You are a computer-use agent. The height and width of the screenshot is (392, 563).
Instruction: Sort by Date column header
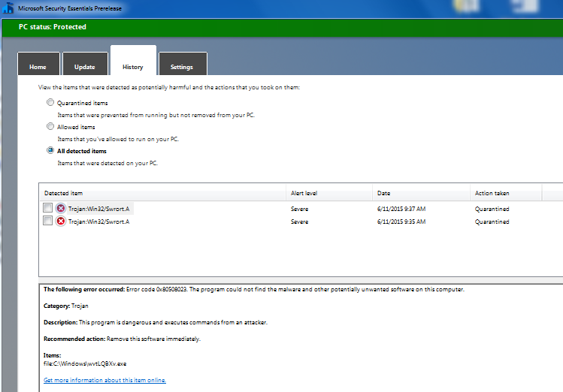click(x=421, y=193)
